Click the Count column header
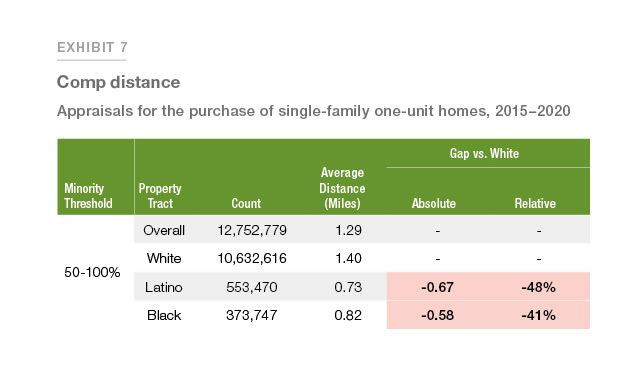Viewport: 643px width, 379px height. [x=246, y=203]
